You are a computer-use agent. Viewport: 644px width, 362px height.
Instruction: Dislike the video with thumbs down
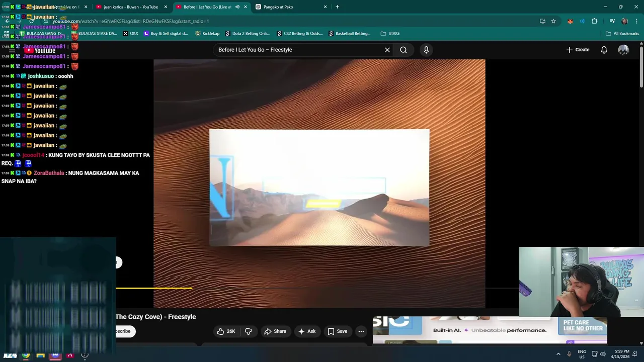248,331
